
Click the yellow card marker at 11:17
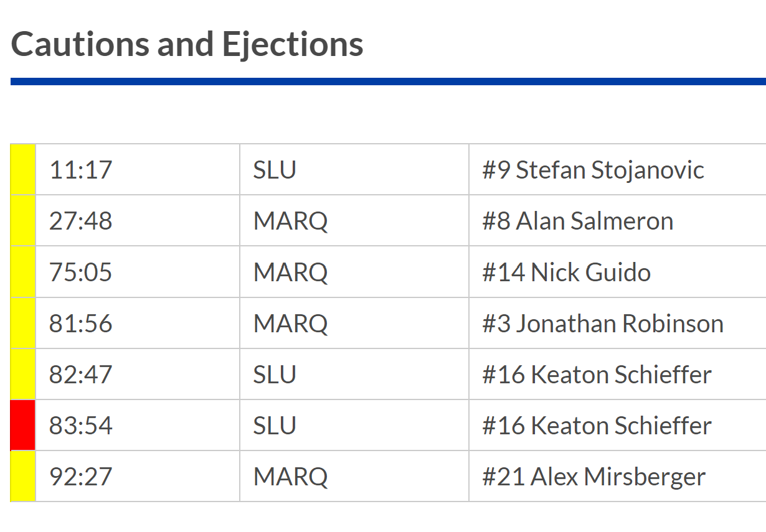tap(23, 169)
